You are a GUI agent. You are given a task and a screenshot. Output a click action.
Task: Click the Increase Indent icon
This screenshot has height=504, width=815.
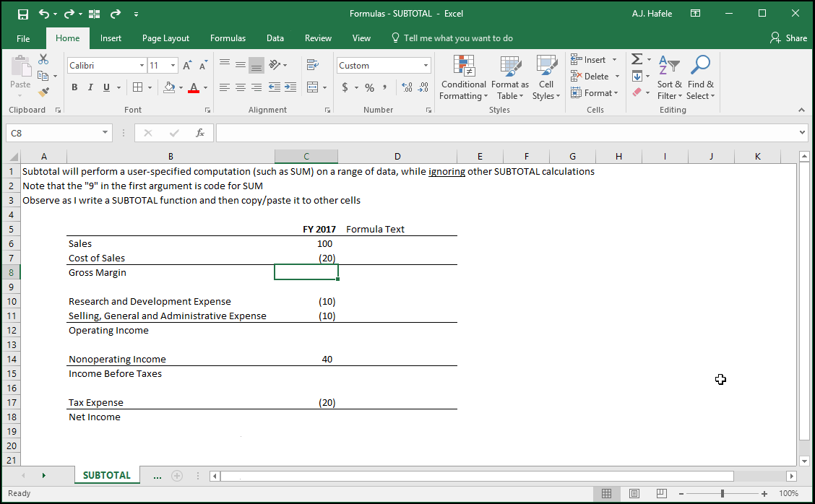coord(290,87)
